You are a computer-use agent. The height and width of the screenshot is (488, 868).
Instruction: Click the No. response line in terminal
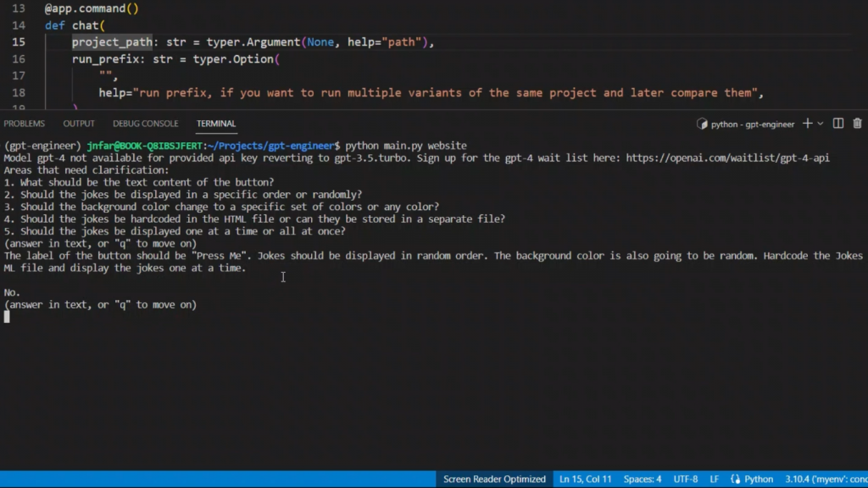(x=12, y=292)
